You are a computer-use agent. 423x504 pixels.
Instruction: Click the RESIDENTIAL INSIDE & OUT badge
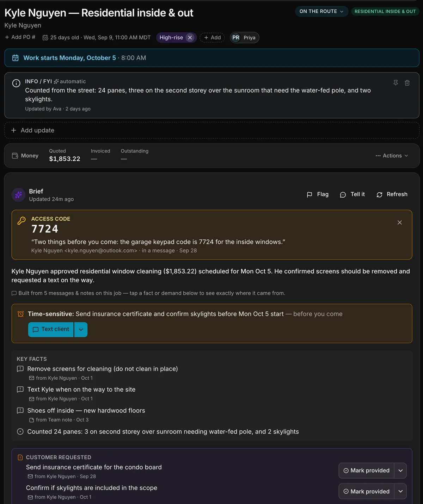[x=385, y=11]
